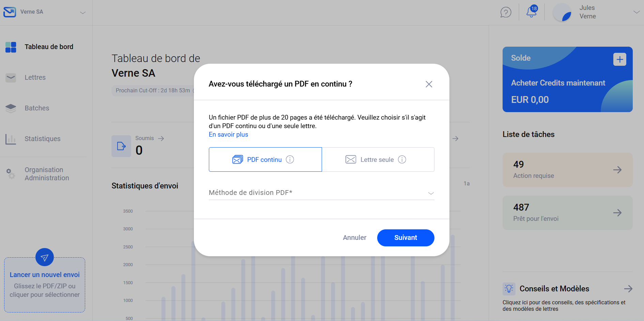Follow the En savoir plus link
Viewport: 644px width, 321px height.
pyautogui.click(x=228, y=135)
